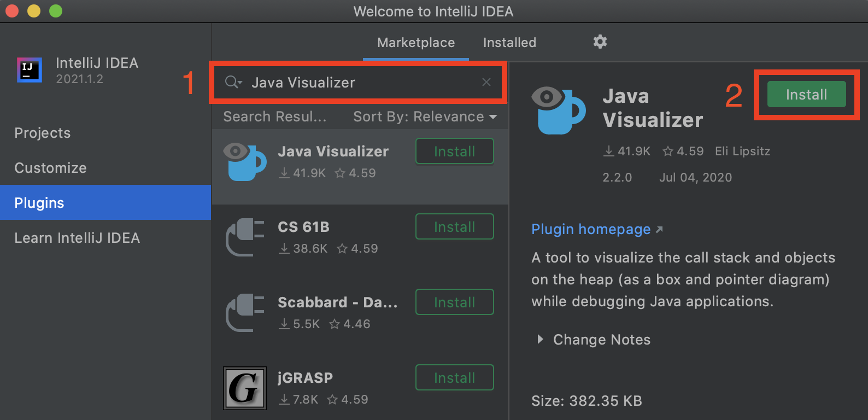Viewport: 868px width, 420px height.
Task: Click the macOS yellow minimize button
Action: click(34, 11)
